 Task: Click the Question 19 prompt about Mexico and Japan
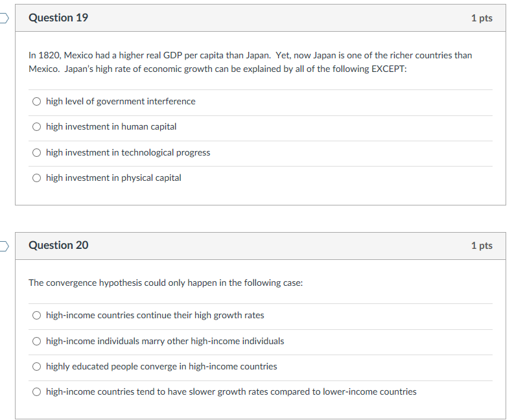(250, 62)
